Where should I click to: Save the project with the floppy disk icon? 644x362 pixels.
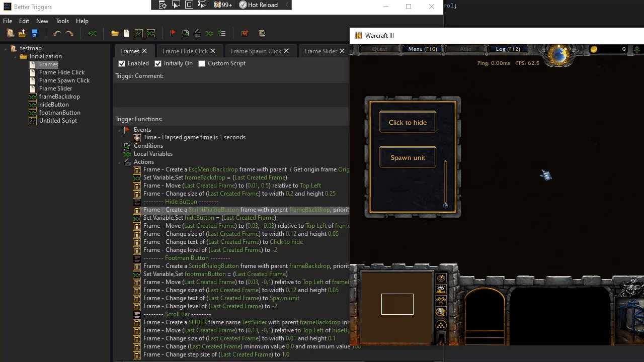point(35,33)
